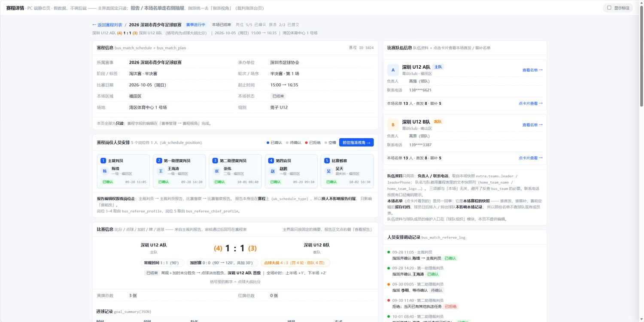Enable the 显示标注 checkbox
This screenshot has height=322, width=644.
(x=609, y=8)
